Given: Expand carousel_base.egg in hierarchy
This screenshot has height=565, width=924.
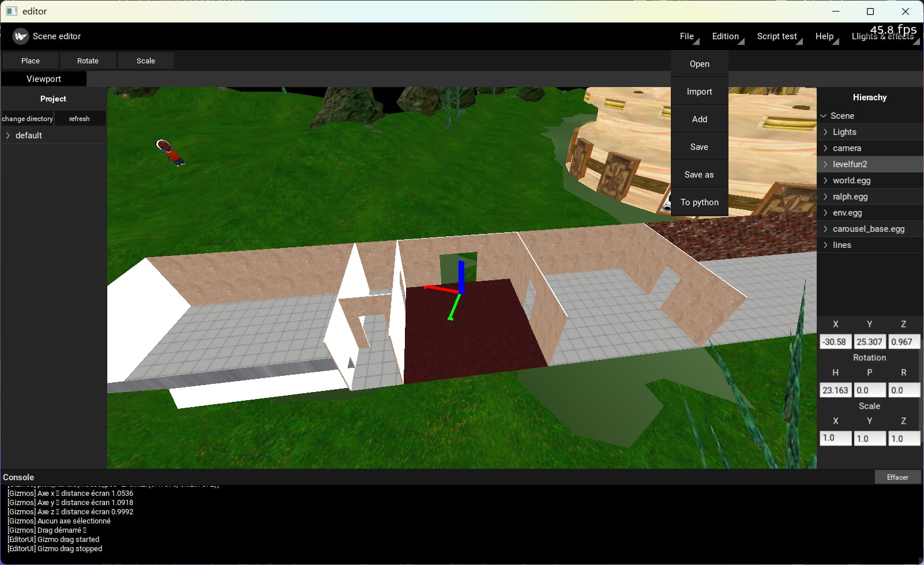Looking at the screenshot, I should click(x=825, y=229).
